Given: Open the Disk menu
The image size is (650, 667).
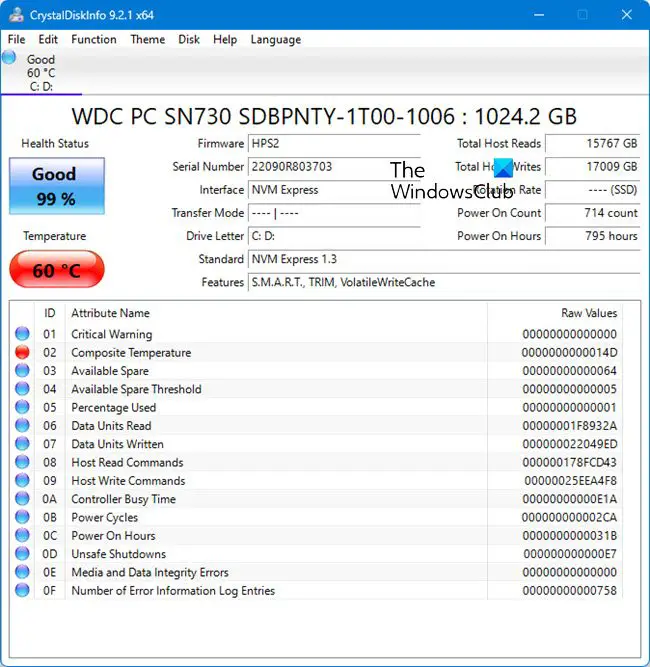Looking at the screenshot, I should click(189, 39).
